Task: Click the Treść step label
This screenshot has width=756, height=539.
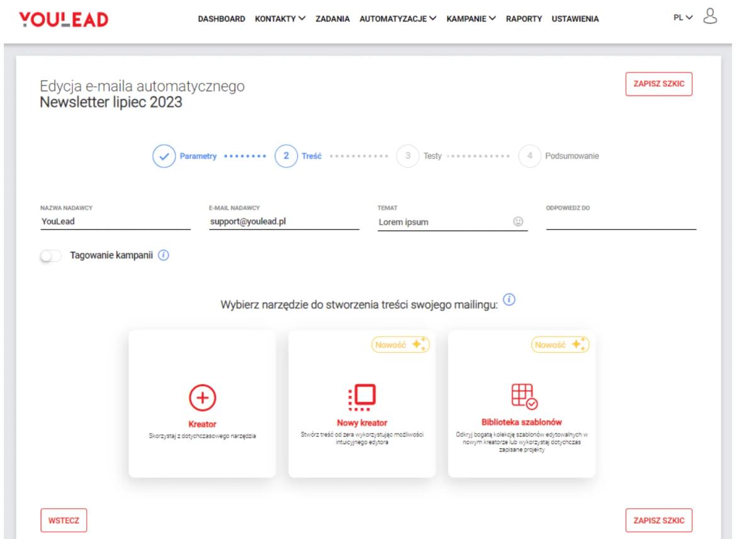Action: pyautogui.click(x=312, y=156)
